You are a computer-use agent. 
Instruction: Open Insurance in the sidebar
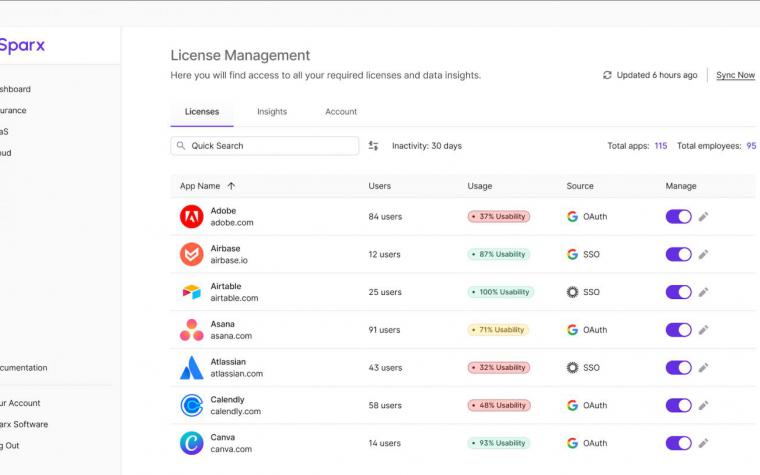click(13, 111)
